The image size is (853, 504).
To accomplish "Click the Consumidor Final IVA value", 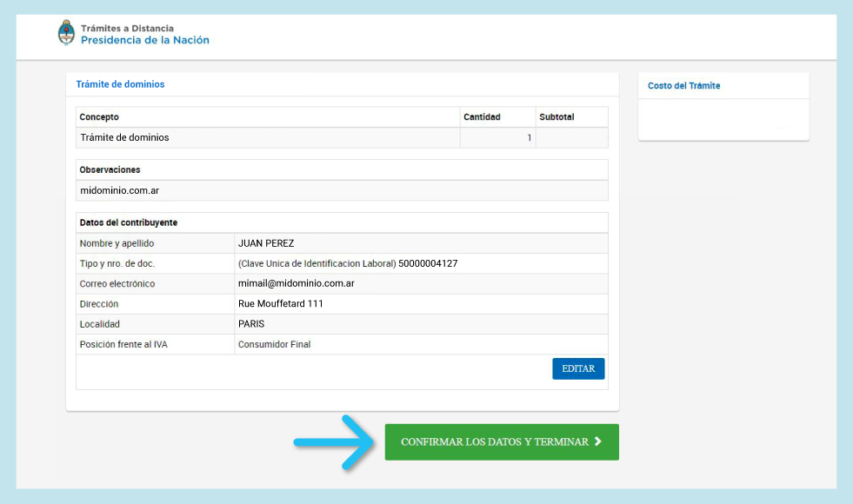I will 274,344.
